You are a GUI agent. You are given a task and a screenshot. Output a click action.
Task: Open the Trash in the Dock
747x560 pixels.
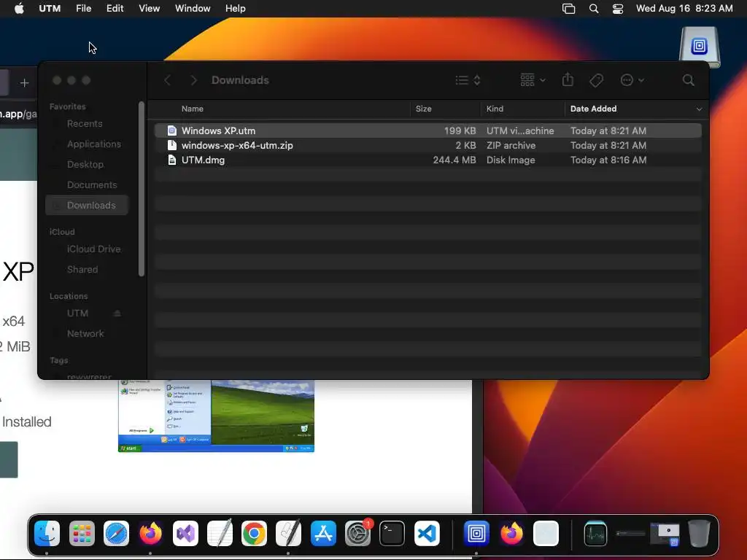[699, 533]
